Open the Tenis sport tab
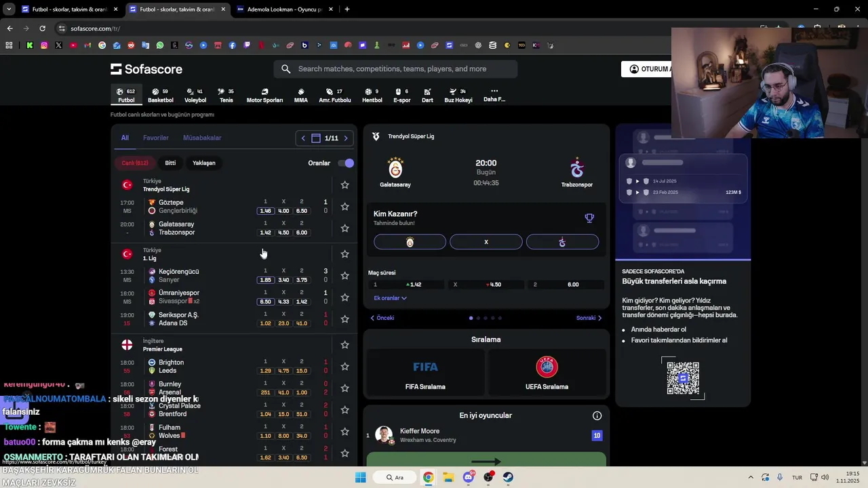The image size is (868, 488). click(226, 96)
